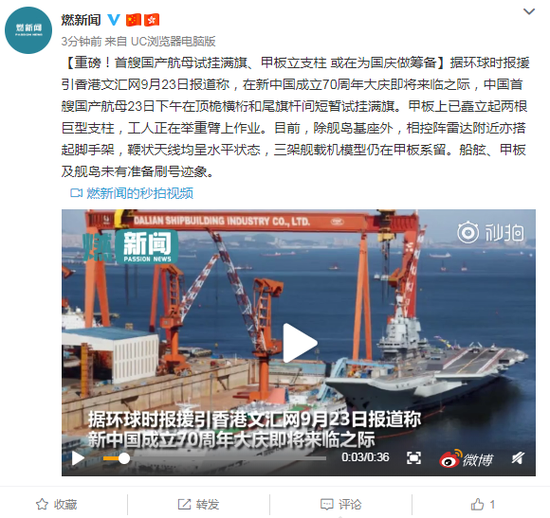Click the blue V verification badge

114,20
